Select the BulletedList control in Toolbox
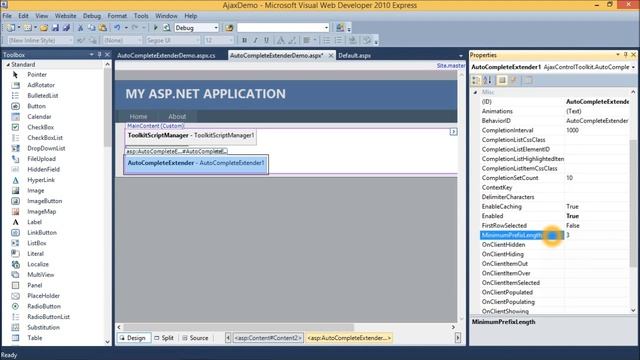 pos(42,96)
